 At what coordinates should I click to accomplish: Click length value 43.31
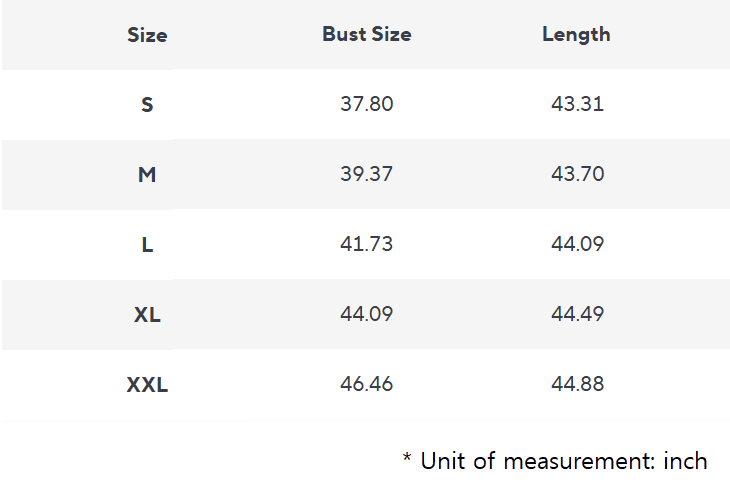coord(577,104)
